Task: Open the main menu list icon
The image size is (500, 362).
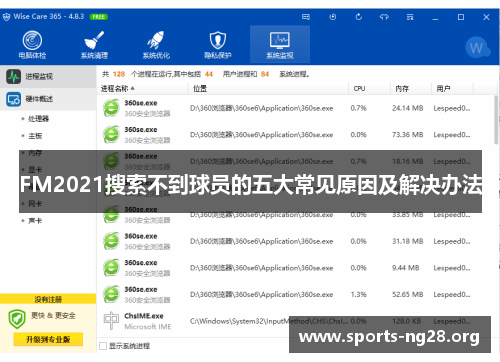Action: pyautogui.click(x=410, y=17)
